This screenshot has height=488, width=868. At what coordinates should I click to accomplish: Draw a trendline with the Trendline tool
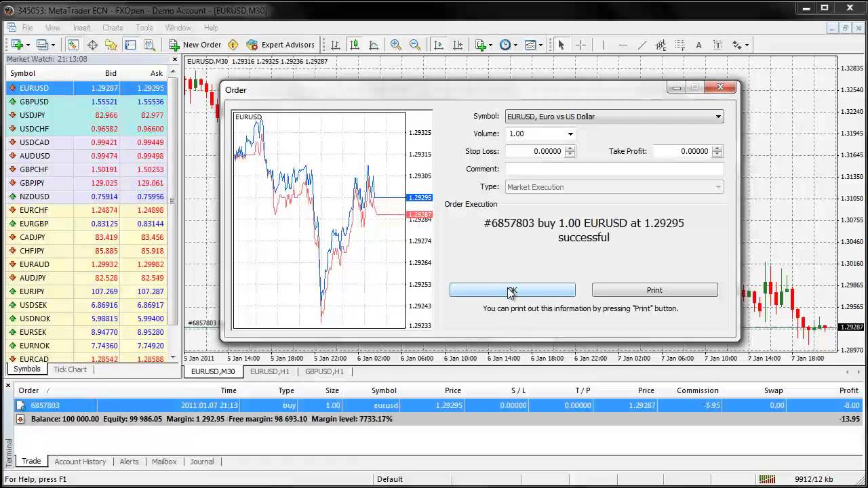click(x=642, y=45)
